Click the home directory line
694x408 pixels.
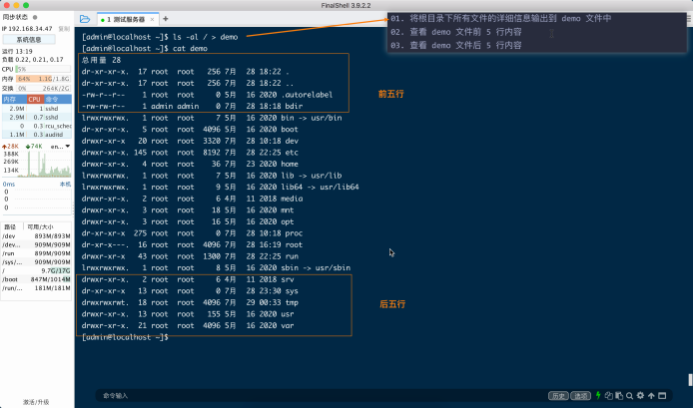tap(190, 164)
